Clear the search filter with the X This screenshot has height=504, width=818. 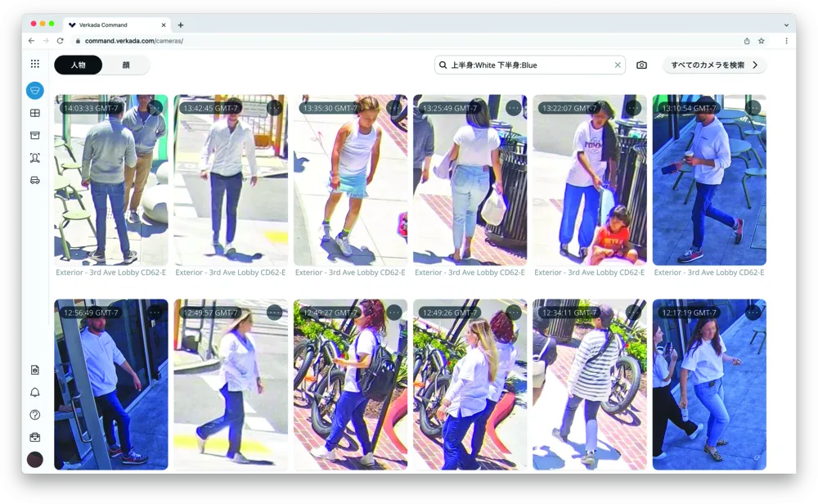tap(618, 65)
